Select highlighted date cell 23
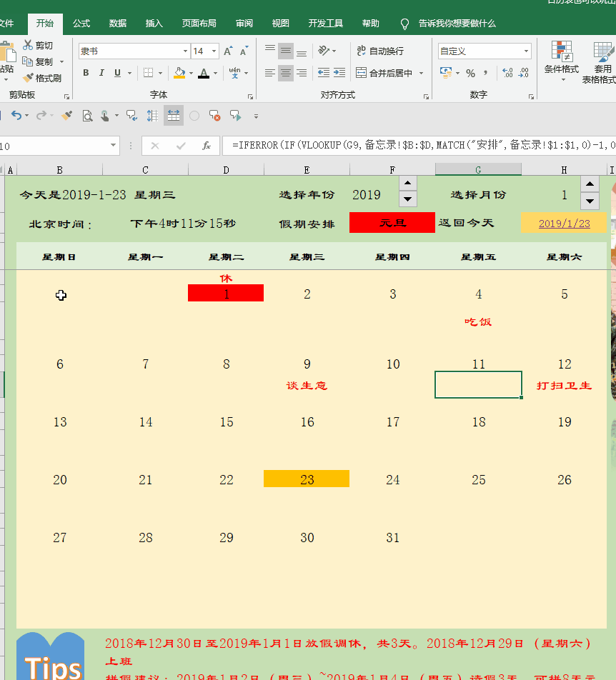The image size is (616, 680). (x=307, y=479)
